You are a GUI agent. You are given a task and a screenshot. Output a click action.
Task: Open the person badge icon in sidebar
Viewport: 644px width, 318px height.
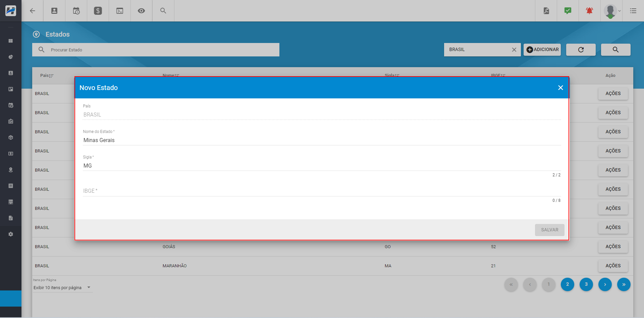point(11,73)
